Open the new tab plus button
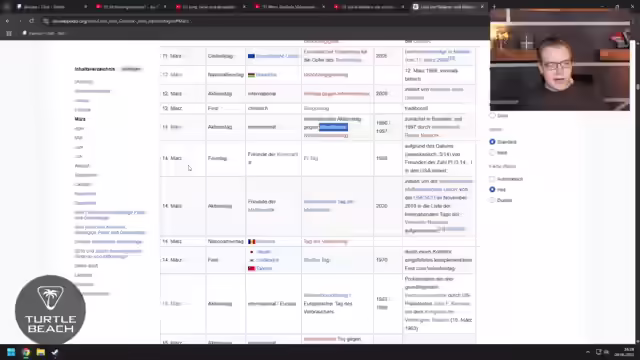This screenshot has width=640, height=360. click(494, 7)
